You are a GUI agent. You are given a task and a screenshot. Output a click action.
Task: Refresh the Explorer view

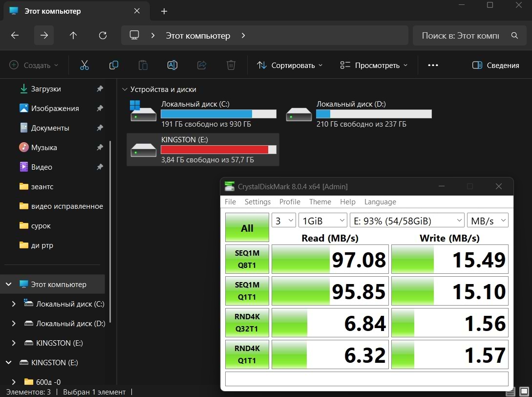point(103,35)
